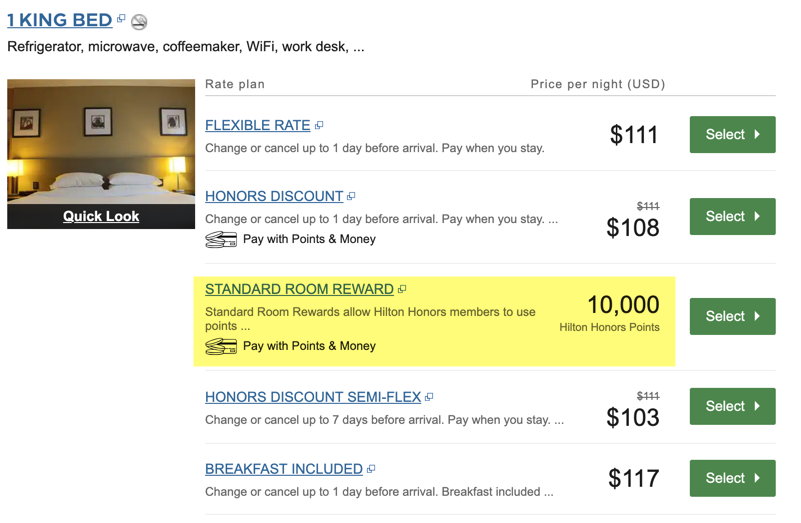The width and height of the screenshot is (801, 523).
Task: Click popup icon beside Standard Room Reward
Action: 402,289
